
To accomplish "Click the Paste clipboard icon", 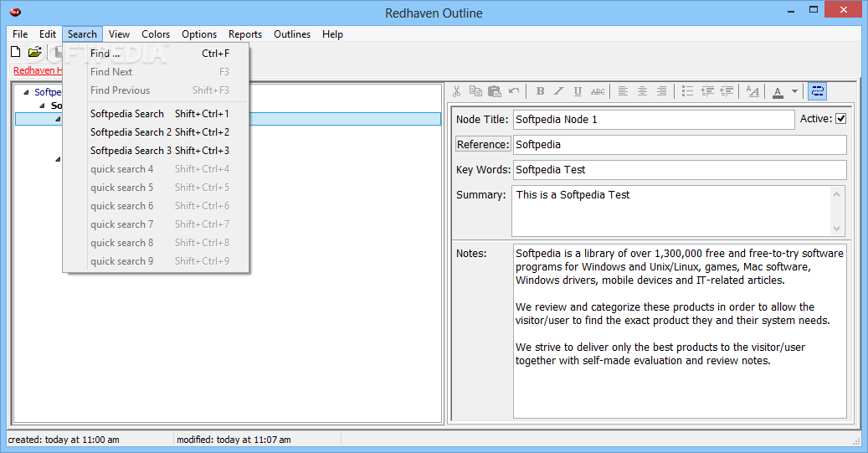I will (x=495, y=91).
